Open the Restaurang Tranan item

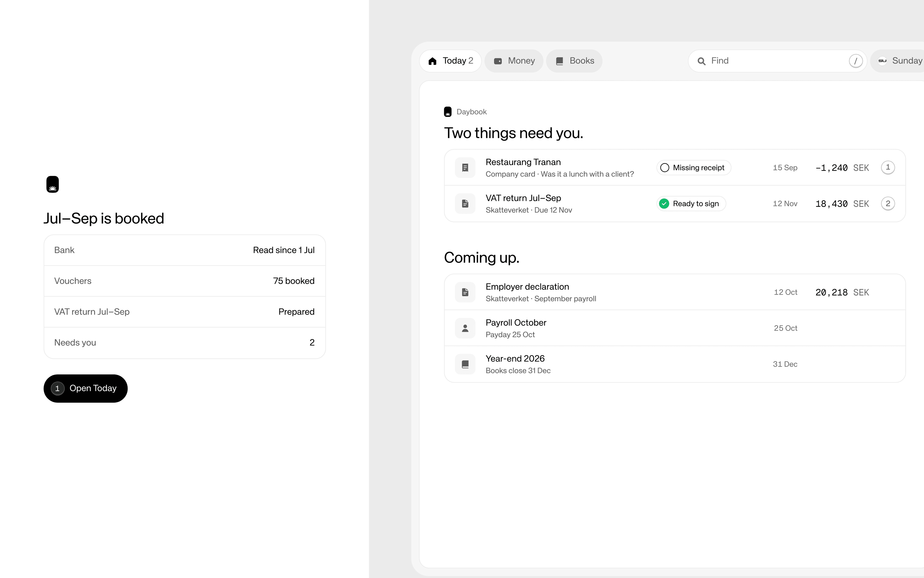coord(675,167)
